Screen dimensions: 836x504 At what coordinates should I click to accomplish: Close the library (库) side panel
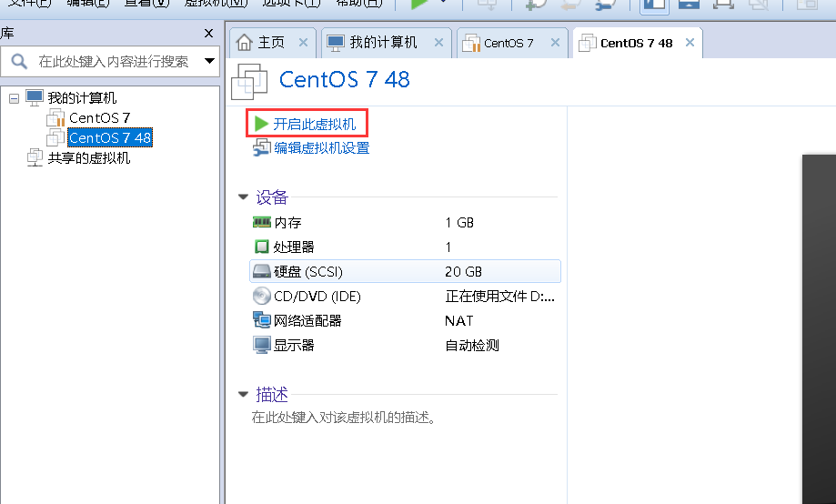pyautogui.click(x=208, y=34)
